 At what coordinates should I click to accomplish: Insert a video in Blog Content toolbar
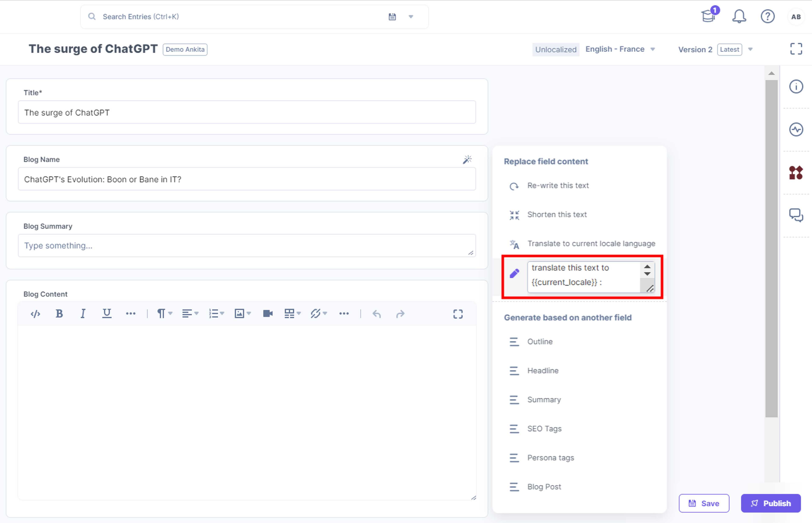pos(268,313)
